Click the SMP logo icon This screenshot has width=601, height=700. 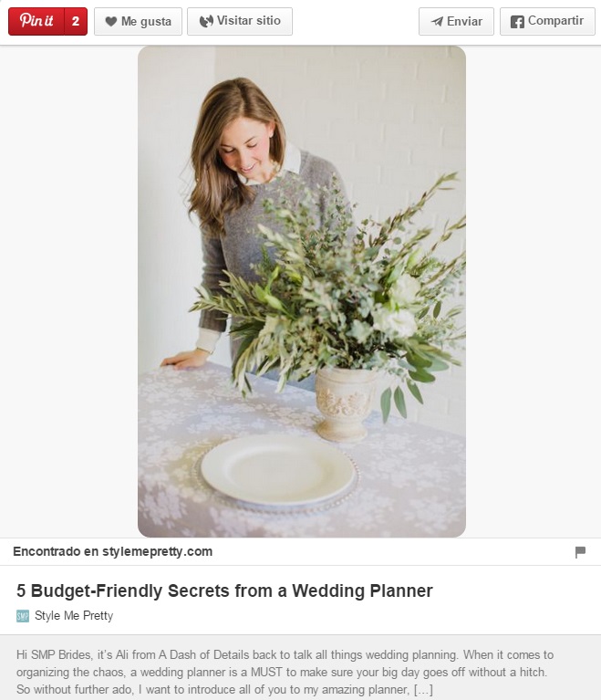point(23,616)
